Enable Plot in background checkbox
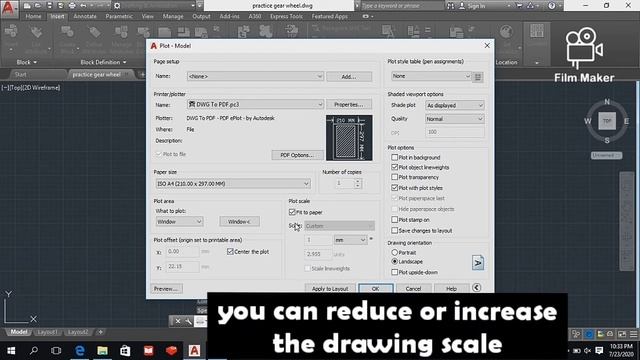 point(394,157)
